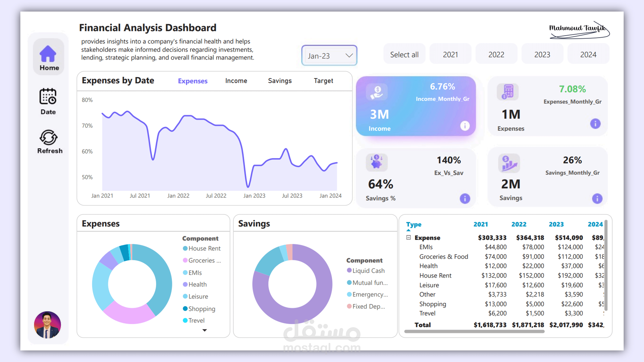Toggle the 2021 year filter

point(450,54)
